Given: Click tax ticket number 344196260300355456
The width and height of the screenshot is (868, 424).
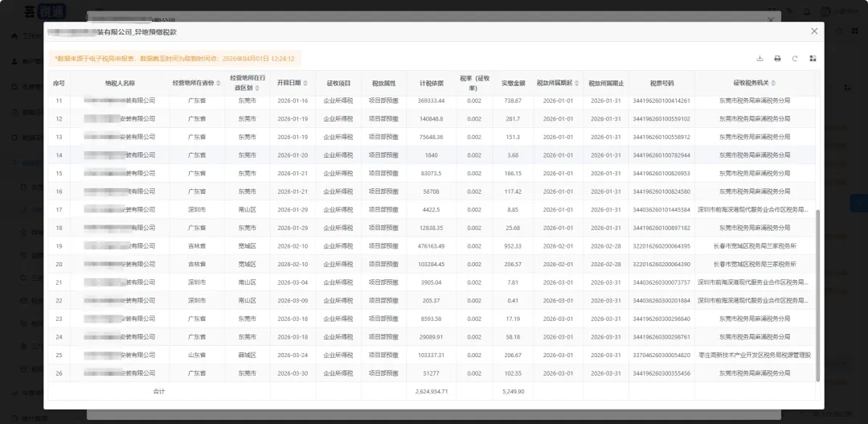Looking at the screenshot, I should [661, 373].
